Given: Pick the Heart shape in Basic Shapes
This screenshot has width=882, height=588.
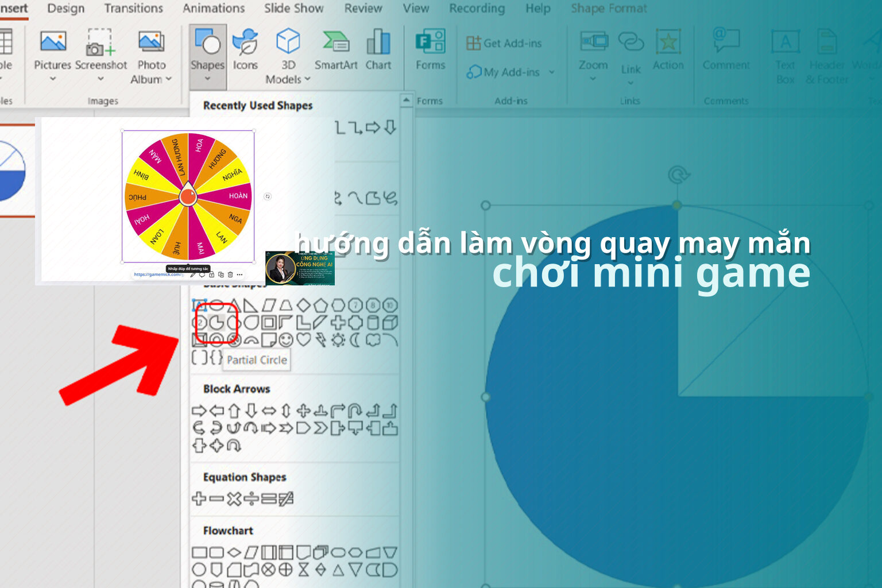Looking at the screenshot, I should pyautogui.click(x=303, y=340).
